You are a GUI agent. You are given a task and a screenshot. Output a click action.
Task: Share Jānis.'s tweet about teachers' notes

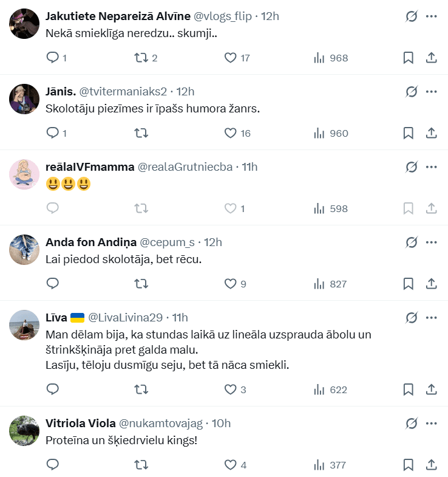pos(432,133)
